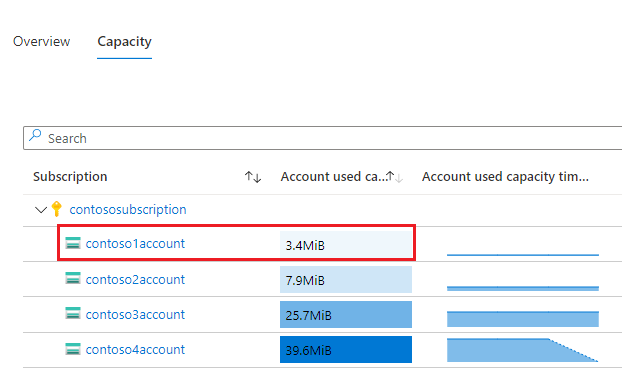
Task: Click the storage icon beside contoso3account
Action: click(x=73, y=313)
